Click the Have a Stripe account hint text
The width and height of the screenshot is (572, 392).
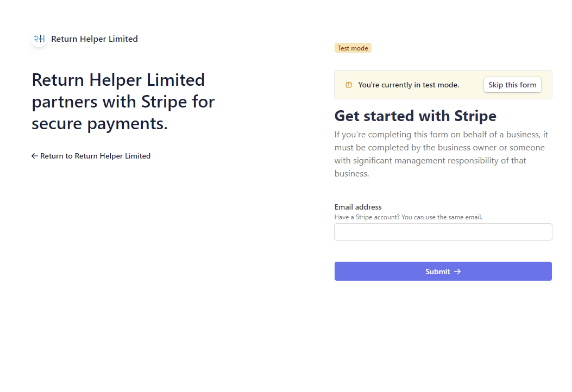[x=408, y=217]
